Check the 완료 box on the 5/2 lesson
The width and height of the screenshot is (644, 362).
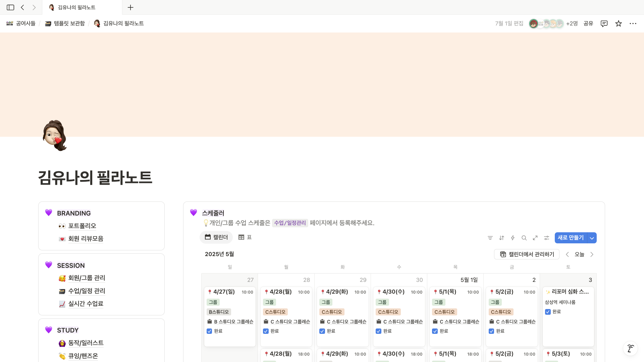click(491, 331)
